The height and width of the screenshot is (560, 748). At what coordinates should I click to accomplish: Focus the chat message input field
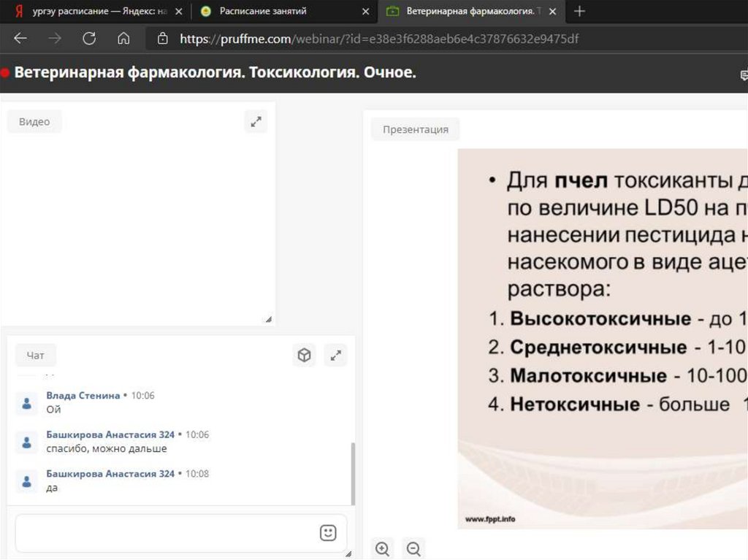tap(164, 533)
